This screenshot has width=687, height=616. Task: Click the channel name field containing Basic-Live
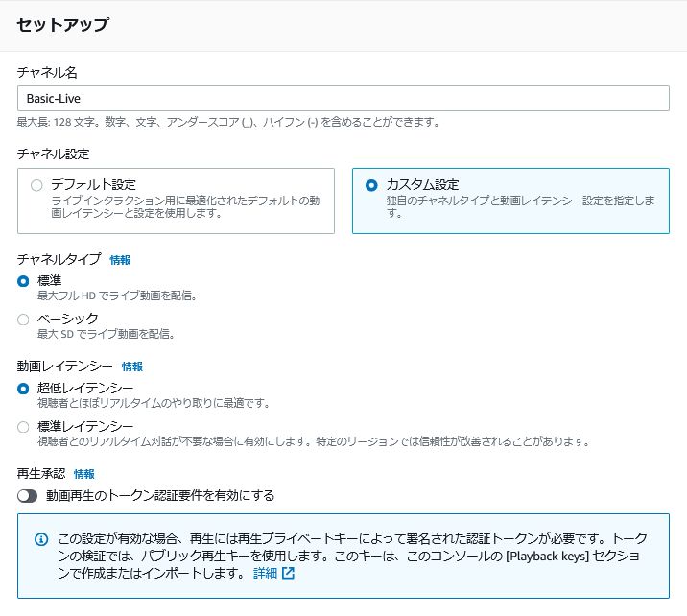(343, 98)
